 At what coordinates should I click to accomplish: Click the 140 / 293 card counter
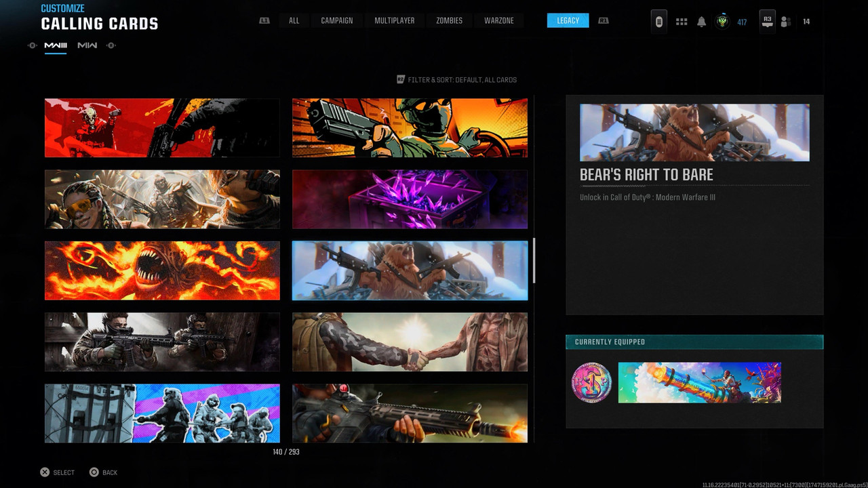click(286, 451)
